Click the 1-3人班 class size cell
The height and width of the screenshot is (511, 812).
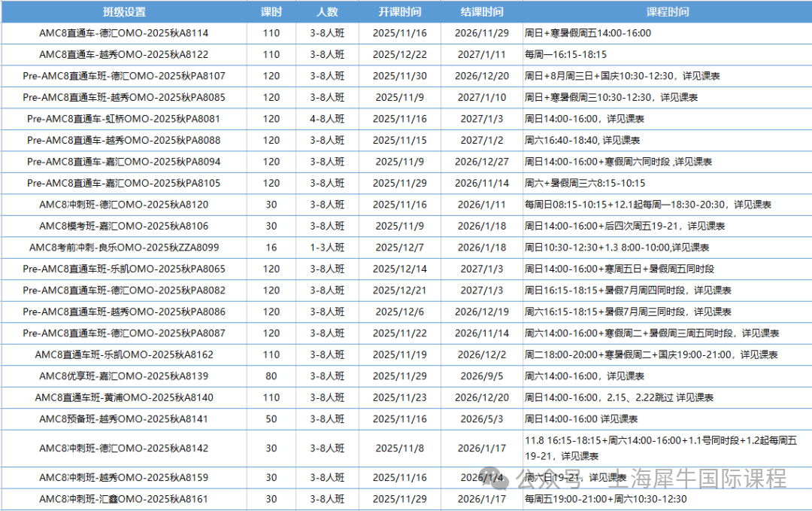tap(328, 248)
